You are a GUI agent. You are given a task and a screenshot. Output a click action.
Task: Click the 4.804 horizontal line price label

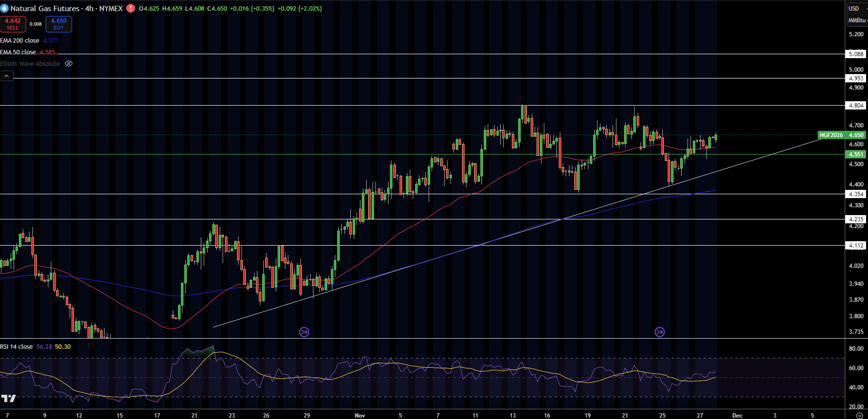(x=856, y=105)
